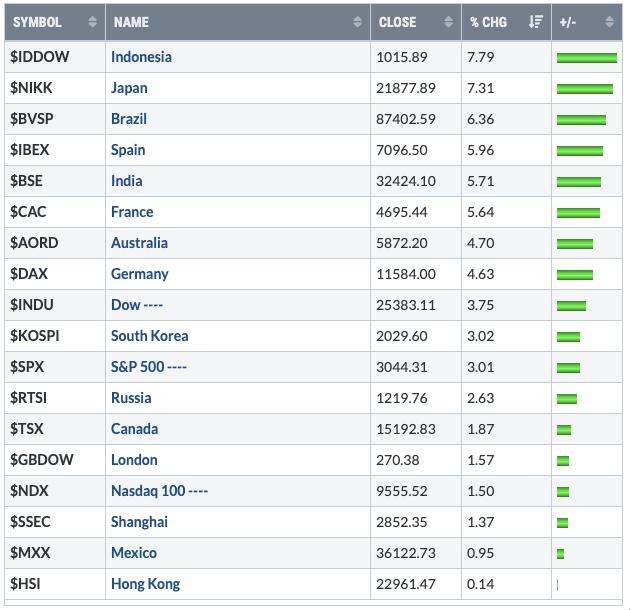Image resolution: width=631 pixels, height=610 pixels.
Task: Click the South Korea link
Action: pyautogui.click(x=149, y=336)
